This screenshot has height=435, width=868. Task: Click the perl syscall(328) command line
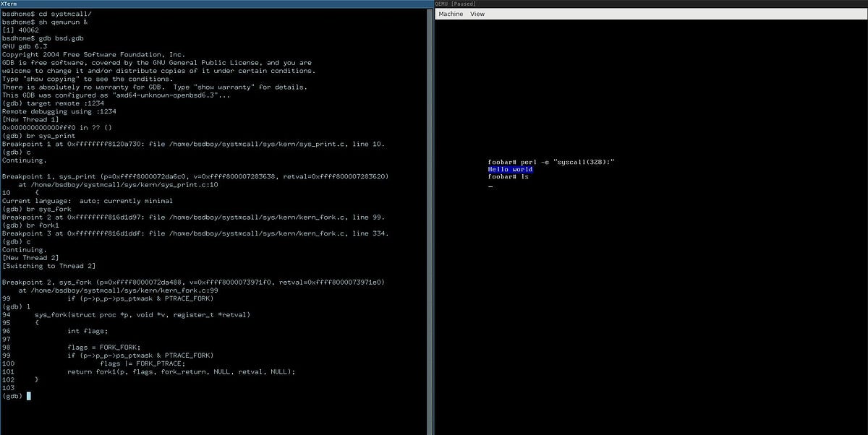[x=552, y=161]
